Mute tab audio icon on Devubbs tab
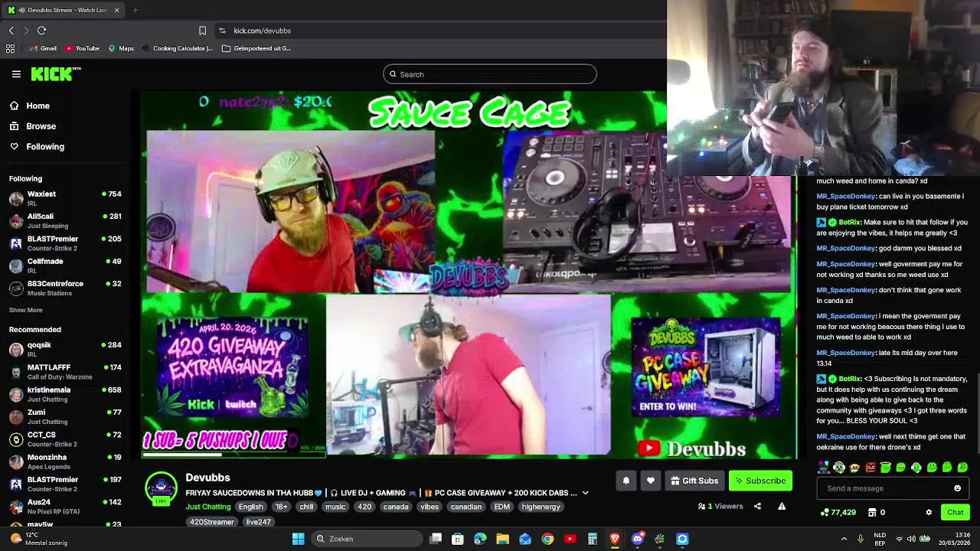 pos(22,10)
